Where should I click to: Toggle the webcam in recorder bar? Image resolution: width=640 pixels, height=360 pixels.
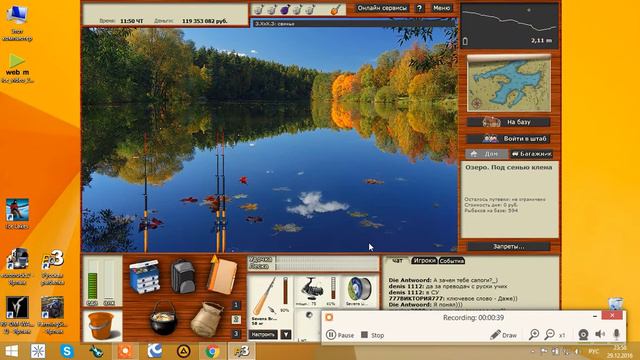583,335
